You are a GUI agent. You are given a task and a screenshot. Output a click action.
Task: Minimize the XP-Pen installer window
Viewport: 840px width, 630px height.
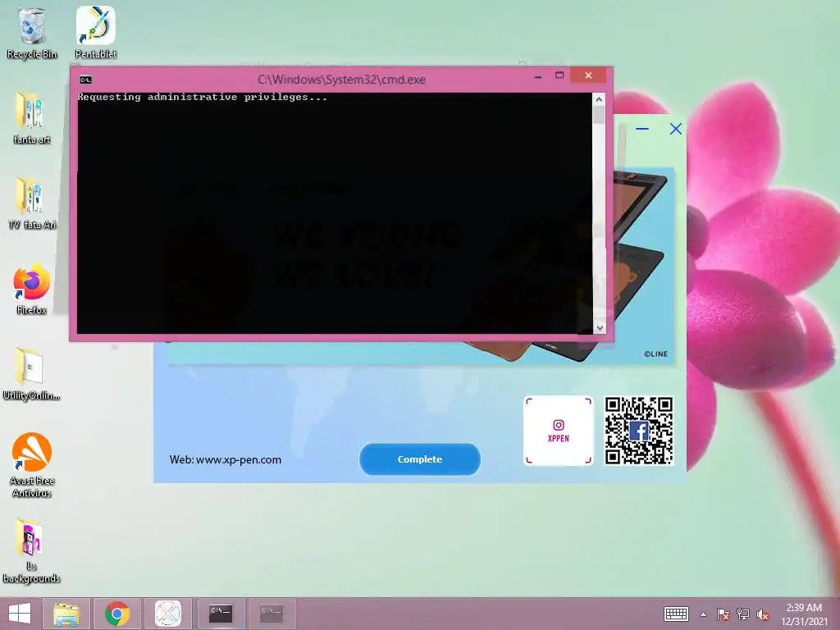tap(641, 129)
